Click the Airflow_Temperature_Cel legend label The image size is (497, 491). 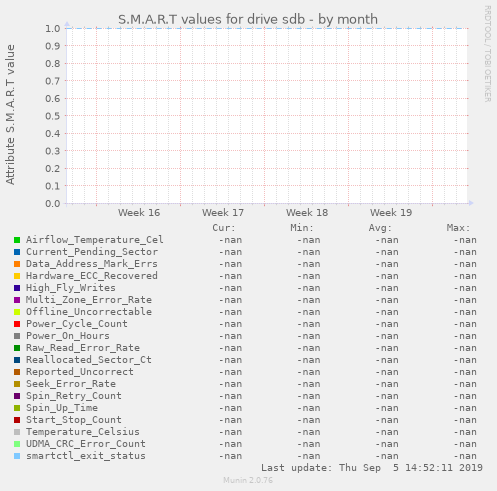(95, 240)
